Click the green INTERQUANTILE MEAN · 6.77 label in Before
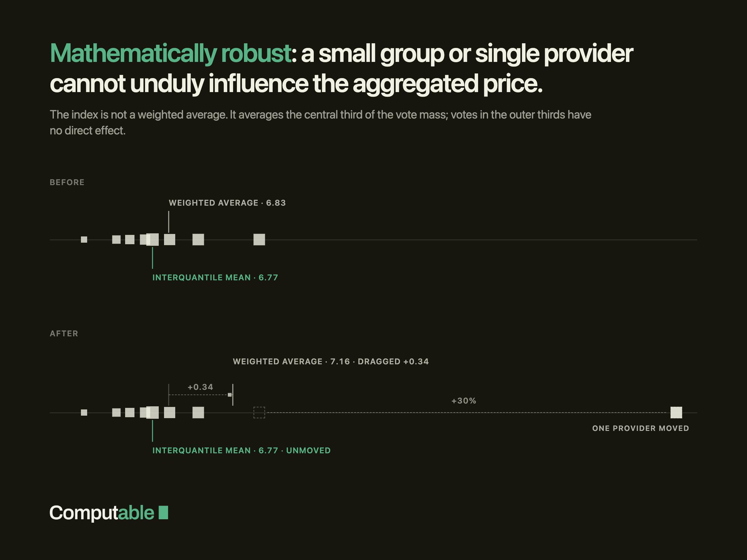Screen dimensions: 747x560 pos(215,278)
